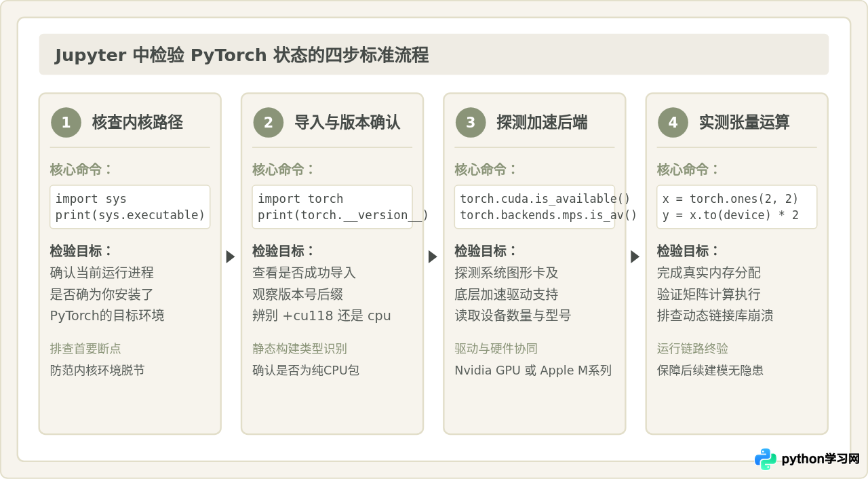The width and height of the screenshot is (868, 479).
Task: Click the code line "import sys"
Action: pyautogui.click(x=91, y=199)
